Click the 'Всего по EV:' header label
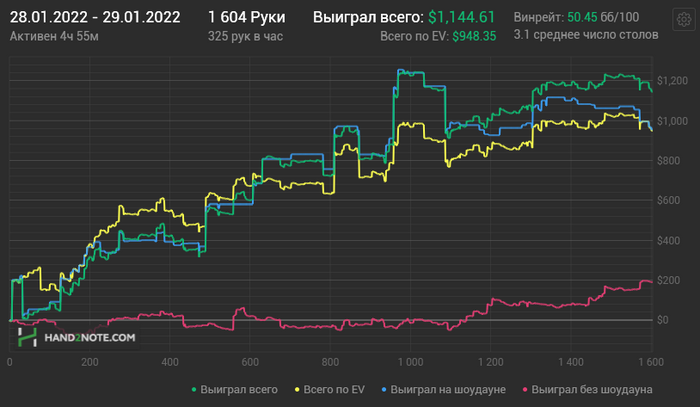 pos(414,36)
